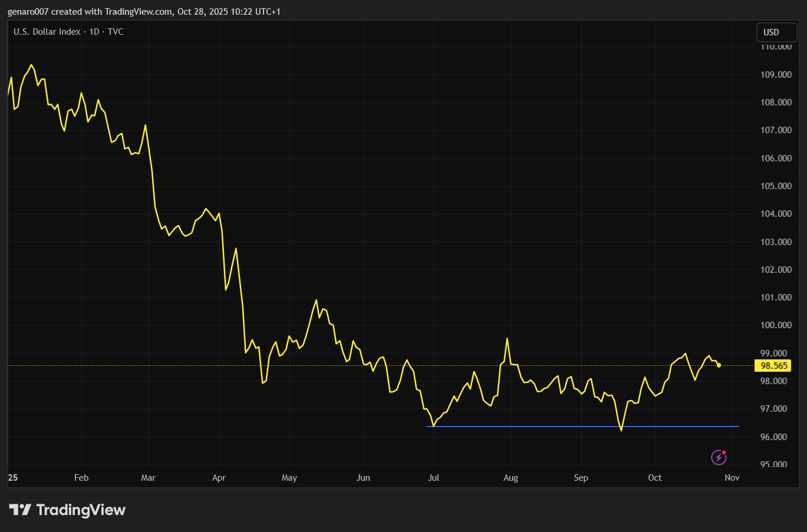Click the 105.000 price axis label

[x=776, y=186]
